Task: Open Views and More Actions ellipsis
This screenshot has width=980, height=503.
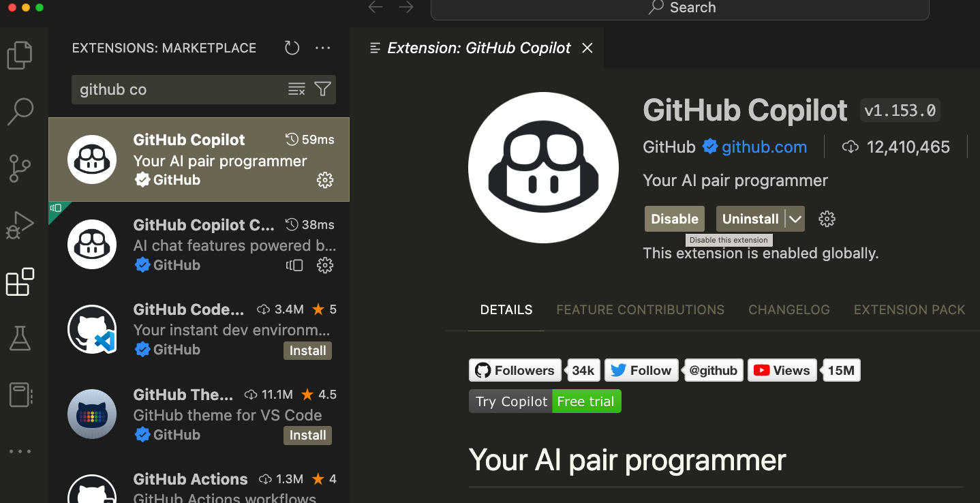Action: 322,48
